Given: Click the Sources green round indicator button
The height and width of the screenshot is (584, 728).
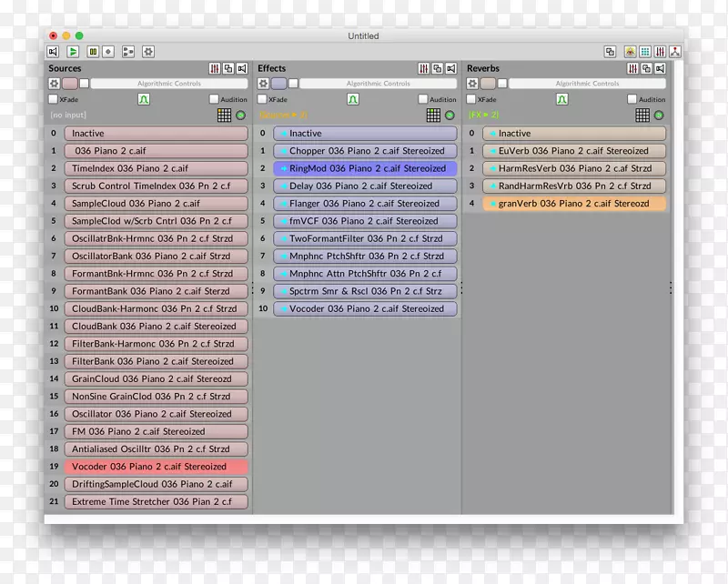Looking at the screenshot, I should tap(240, 116).
